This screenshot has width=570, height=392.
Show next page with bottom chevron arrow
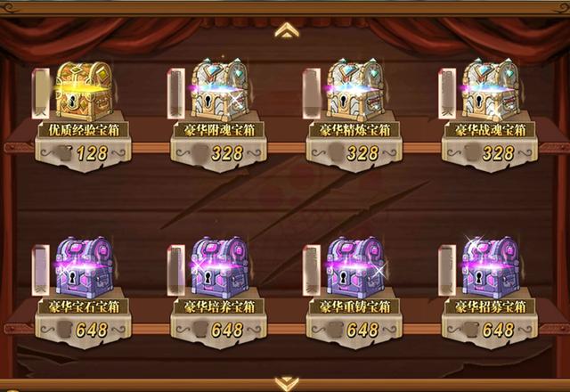287,384
